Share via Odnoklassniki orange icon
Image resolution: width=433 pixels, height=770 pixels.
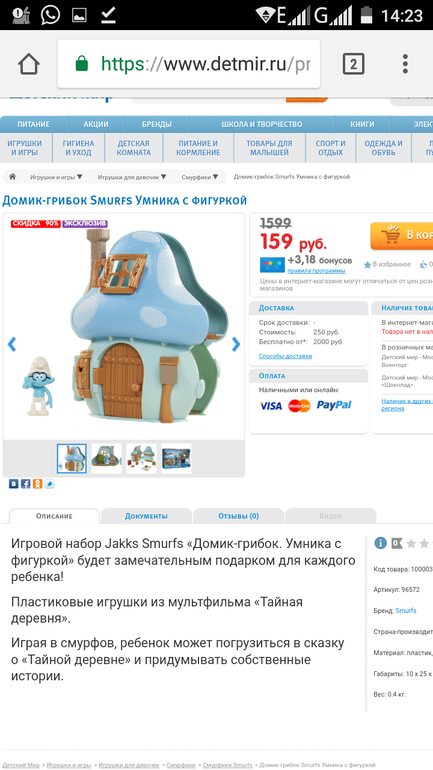[x=38, y=484]
